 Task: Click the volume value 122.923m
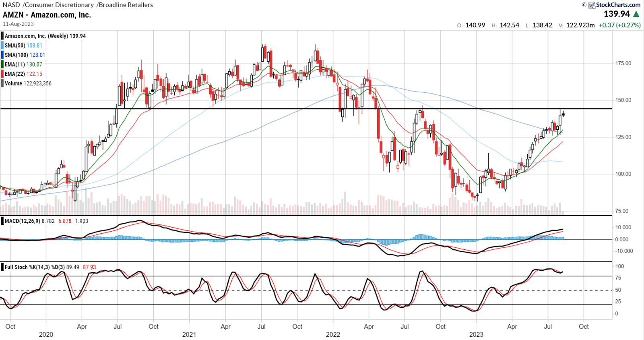pyautogui.click(x=580, y=25)
